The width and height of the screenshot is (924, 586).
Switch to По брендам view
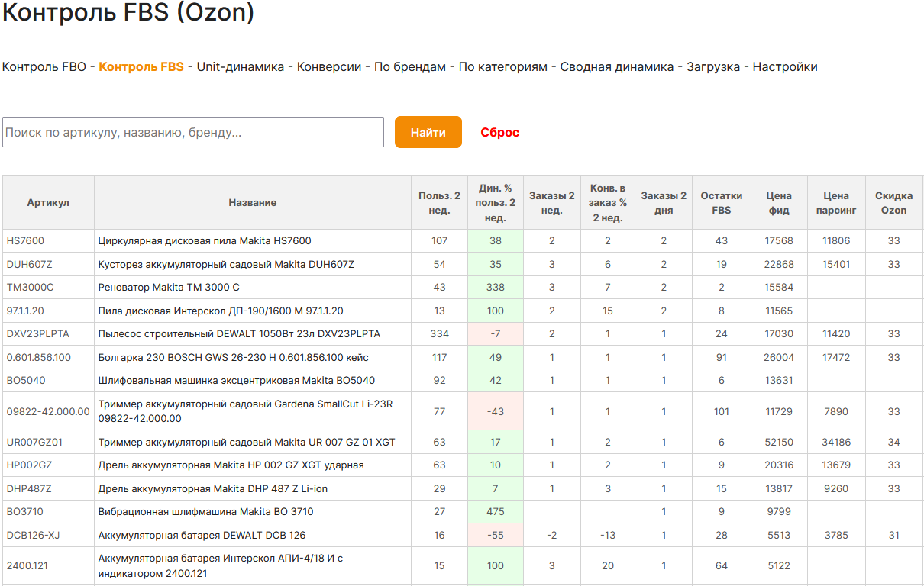pyautogui.click(x=410, y=67)
